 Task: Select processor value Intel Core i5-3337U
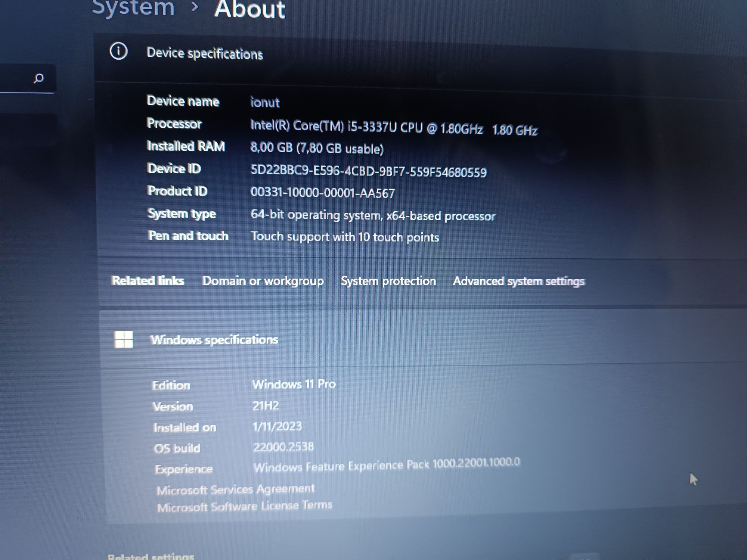tap(394, 127)
